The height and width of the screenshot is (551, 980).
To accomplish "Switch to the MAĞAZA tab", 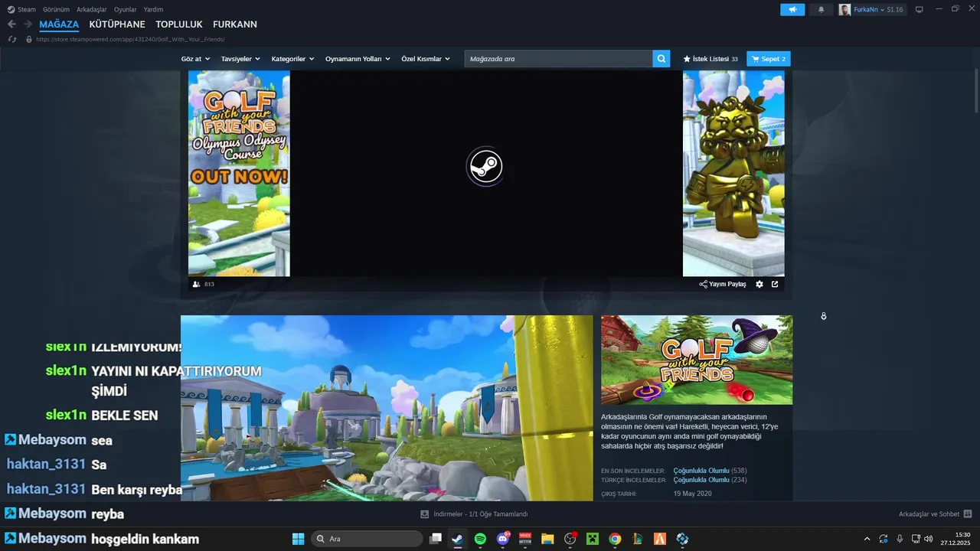I will (x=59, y=24).
